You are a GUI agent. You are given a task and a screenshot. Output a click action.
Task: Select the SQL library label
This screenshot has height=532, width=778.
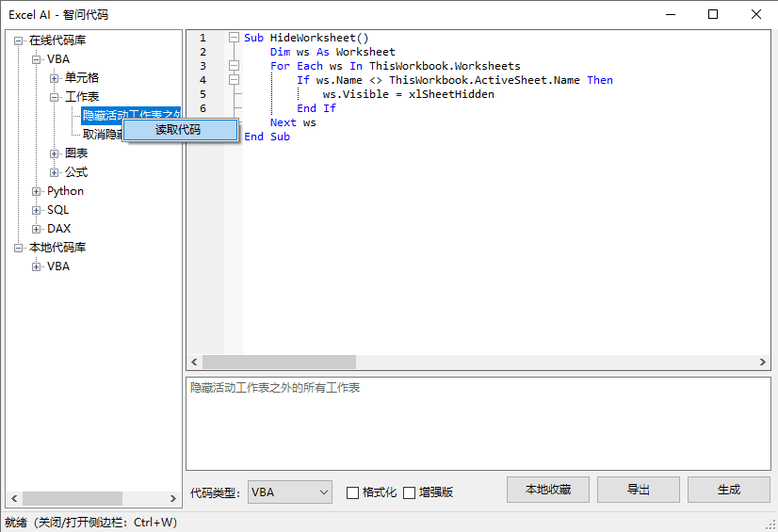[x=58, y=210]
